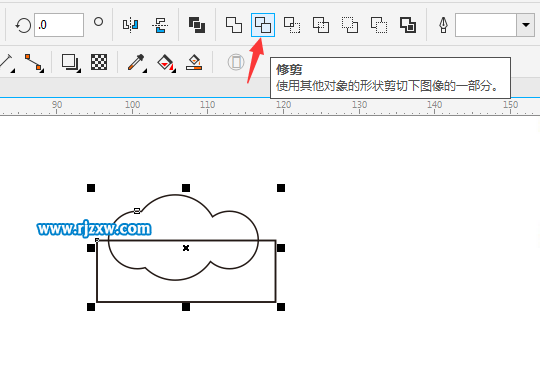Click the top-right selection handle
This screenshot has height=392, width=540.
click(x=281, y=188)
